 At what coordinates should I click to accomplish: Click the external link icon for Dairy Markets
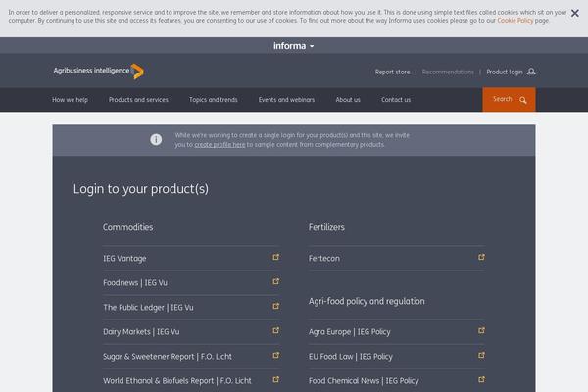point(276,330)
